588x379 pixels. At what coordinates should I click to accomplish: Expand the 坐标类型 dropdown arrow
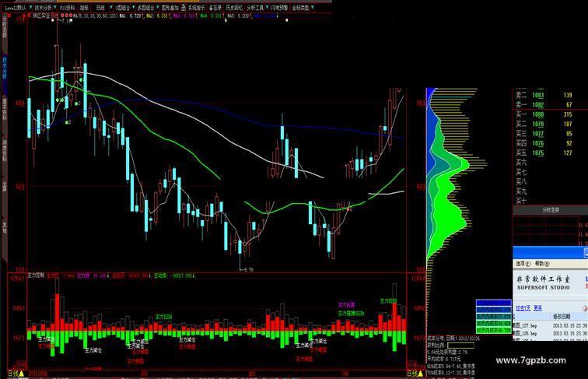pyautogui.click(x=313, y=7)
